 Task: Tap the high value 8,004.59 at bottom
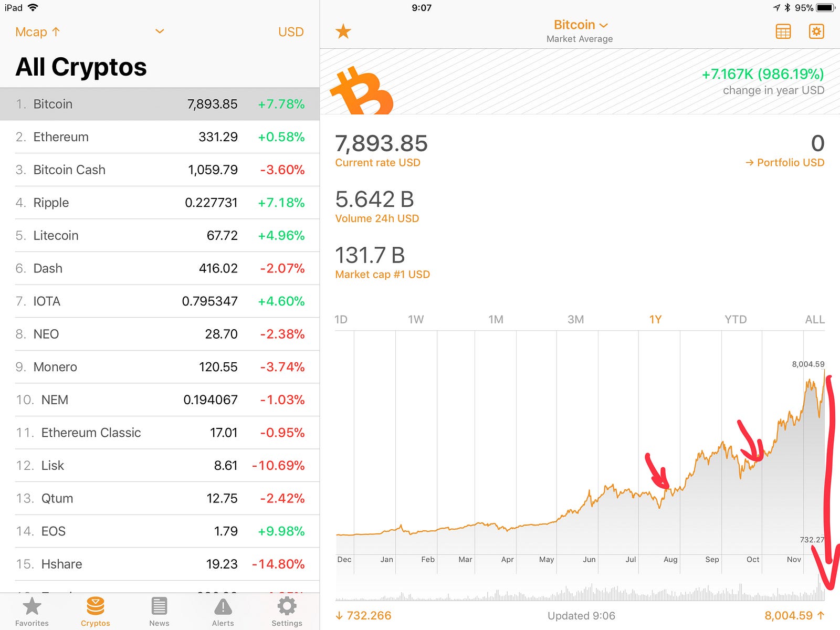click(794, 615)
